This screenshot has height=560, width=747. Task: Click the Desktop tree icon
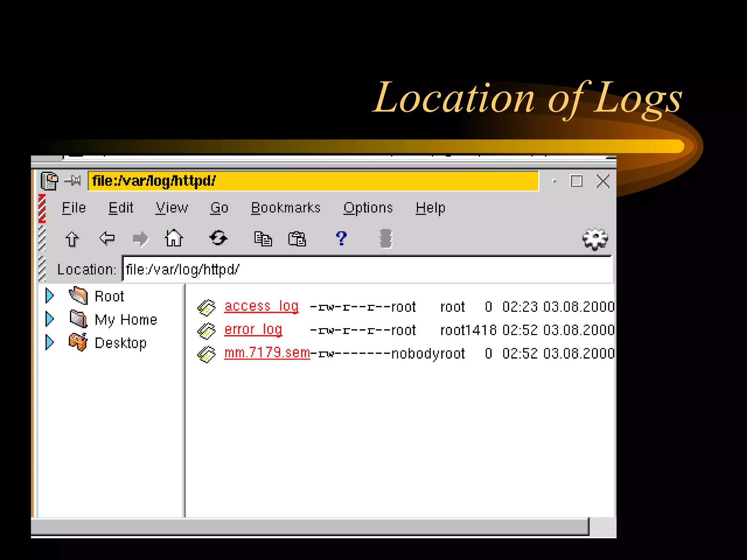coord(78,342)
